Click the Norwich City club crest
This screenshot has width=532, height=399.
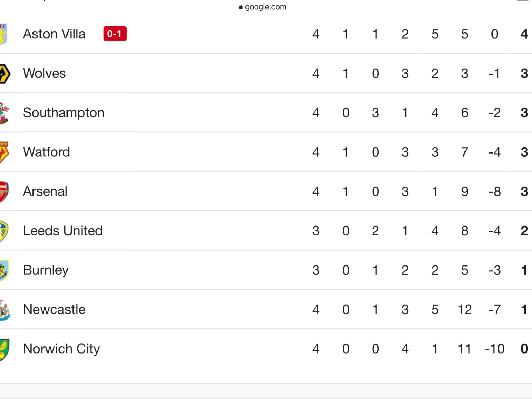(x=4, y=349)
